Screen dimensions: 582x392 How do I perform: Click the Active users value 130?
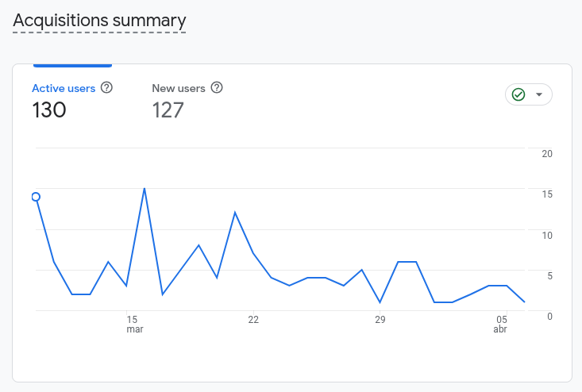tap(49, 110)
